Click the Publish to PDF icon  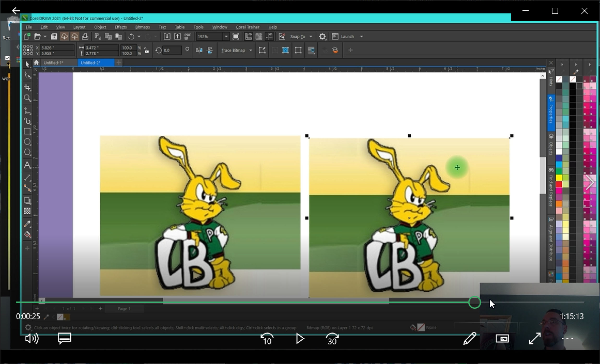(x=187, y=36)
